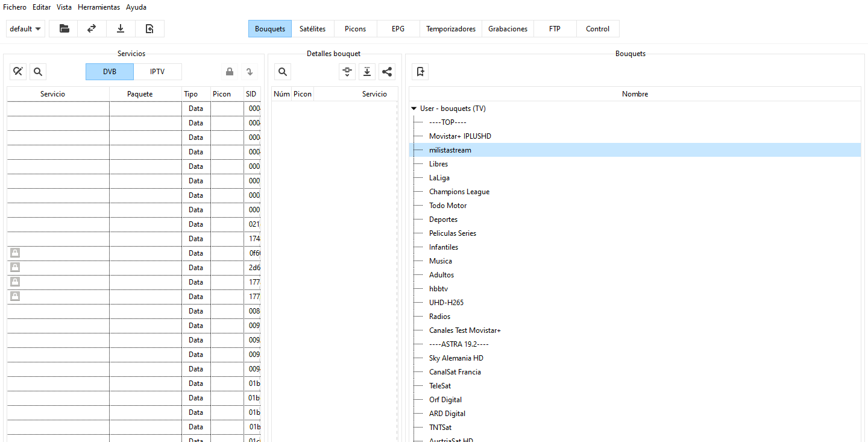The width and height of the screenshot is (868, 442).
Task: Activate the Bouquets view toggle button
Action: pos(269,29)
